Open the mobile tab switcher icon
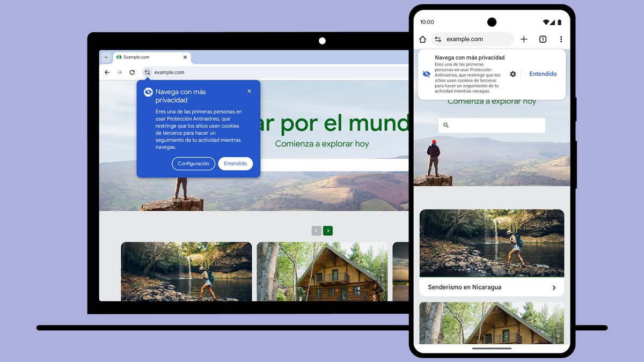The image size is (644, 362). pos(543,39)
